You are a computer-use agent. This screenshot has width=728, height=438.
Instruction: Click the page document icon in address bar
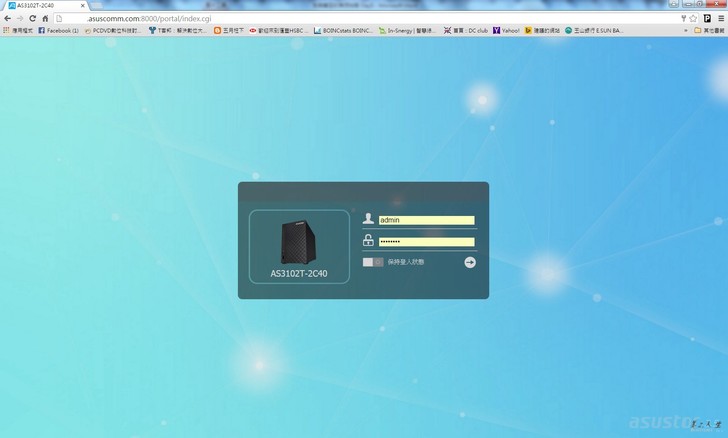[59, 19]
